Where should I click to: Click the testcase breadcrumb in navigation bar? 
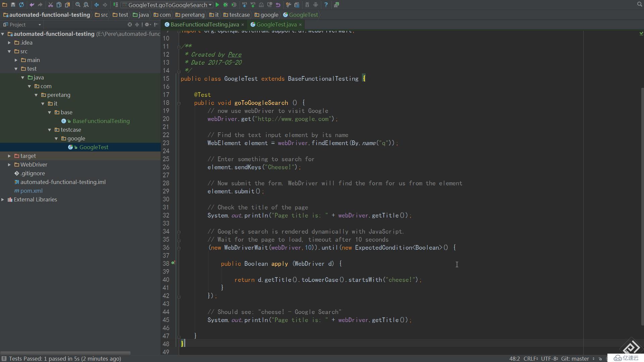(236, 15)
